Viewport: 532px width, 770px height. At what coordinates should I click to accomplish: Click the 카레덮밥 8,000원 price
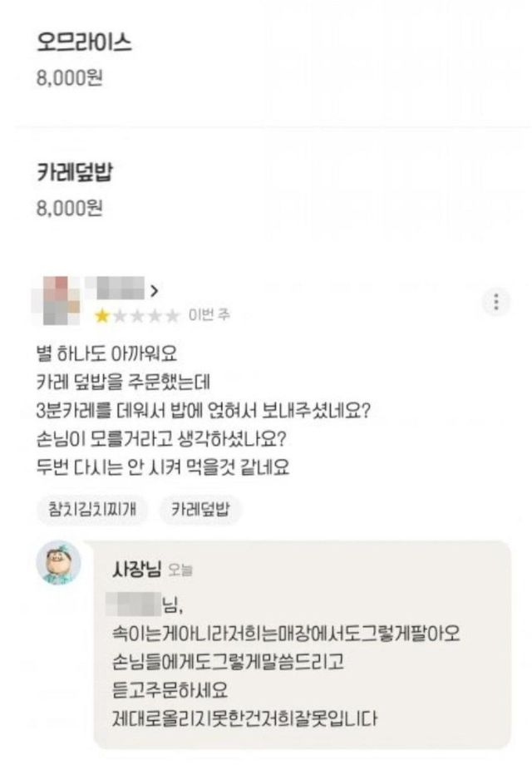click(69, 208)
